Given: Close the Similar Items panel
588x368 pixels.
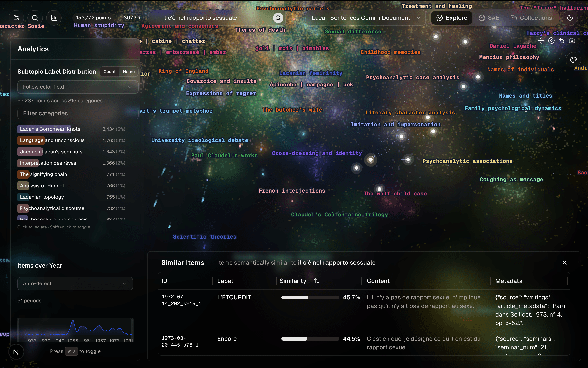Looking at the screenshot, I should point(564,263).
